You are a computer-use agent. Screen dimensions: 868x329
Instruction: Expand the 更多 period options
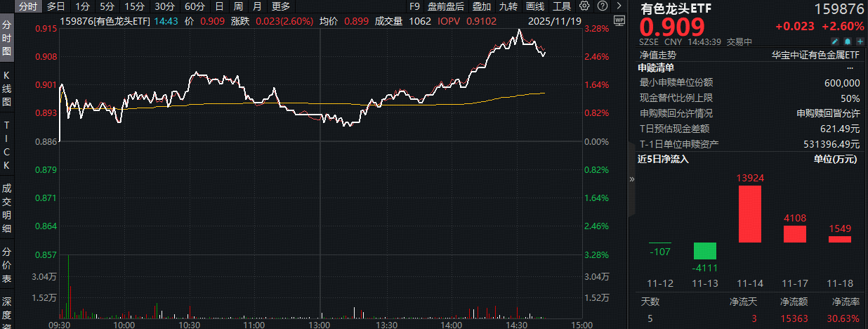point(281,6)
